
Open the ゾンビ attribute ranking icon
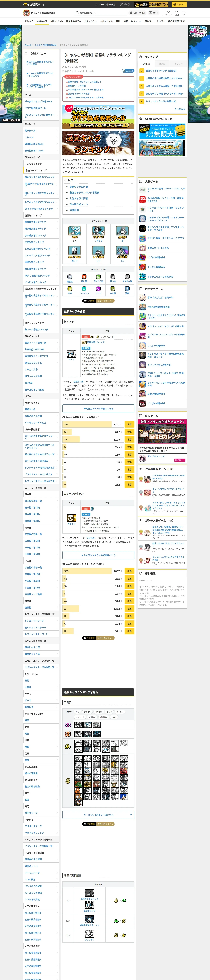click(x=98, y=289)
